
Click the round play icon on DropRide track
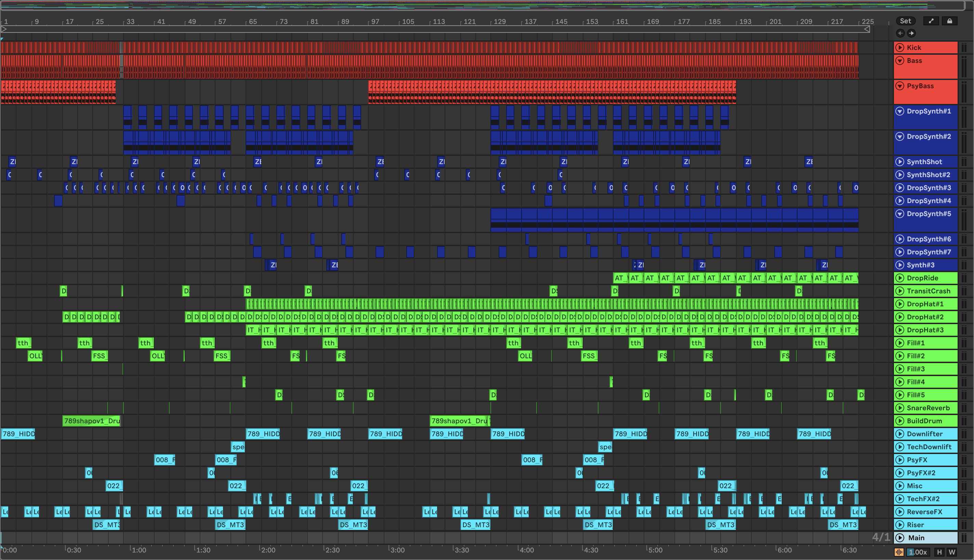(x=900, y=278)
